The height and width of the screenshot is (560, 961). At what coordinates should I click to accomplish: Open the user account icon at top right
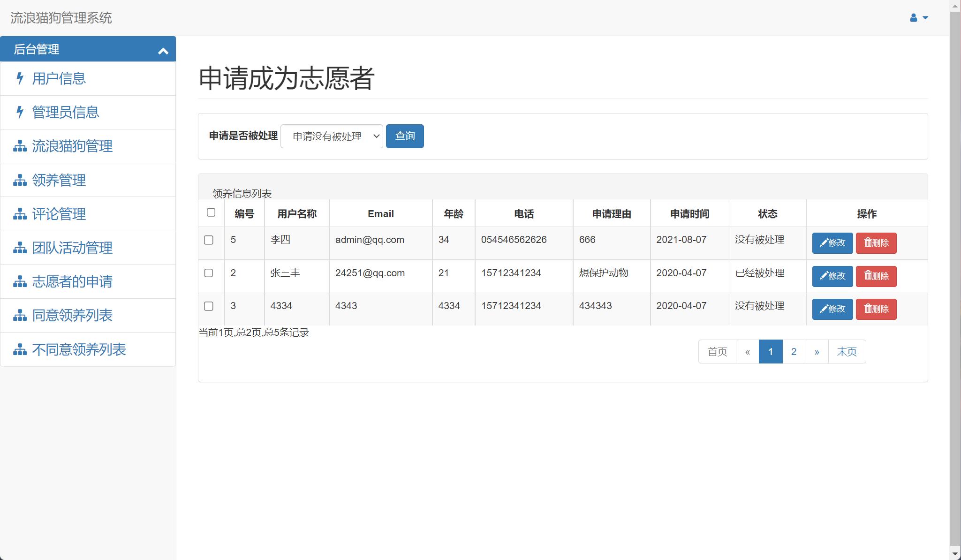[912, 17]
